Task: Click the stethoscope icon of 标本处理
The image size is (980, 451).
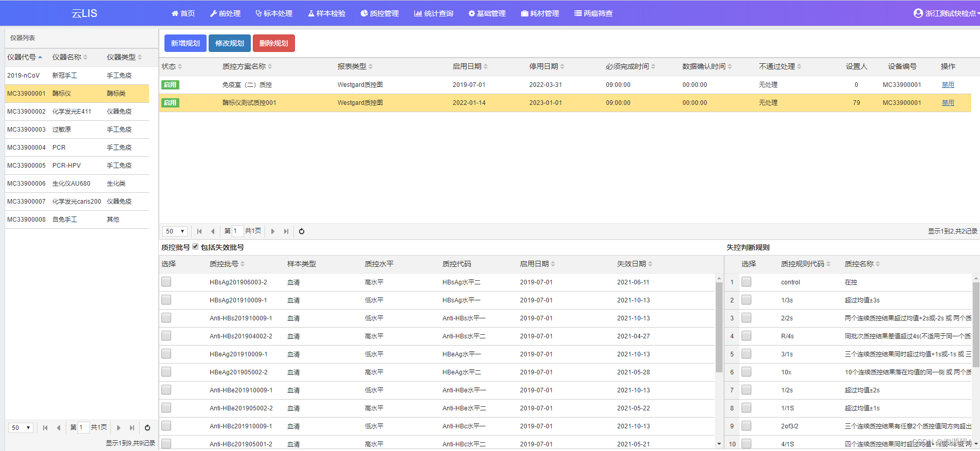Action: tap(258, 13)
